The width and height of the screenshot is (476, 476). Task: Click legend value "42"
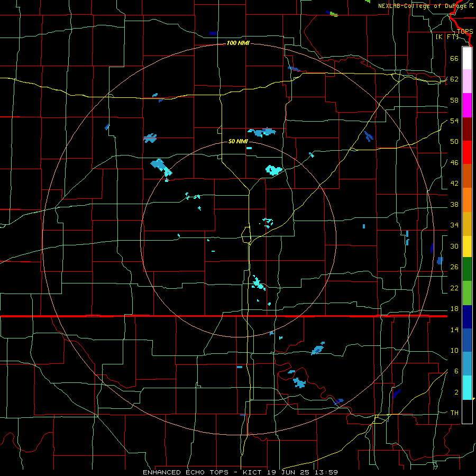click(454, 184)
